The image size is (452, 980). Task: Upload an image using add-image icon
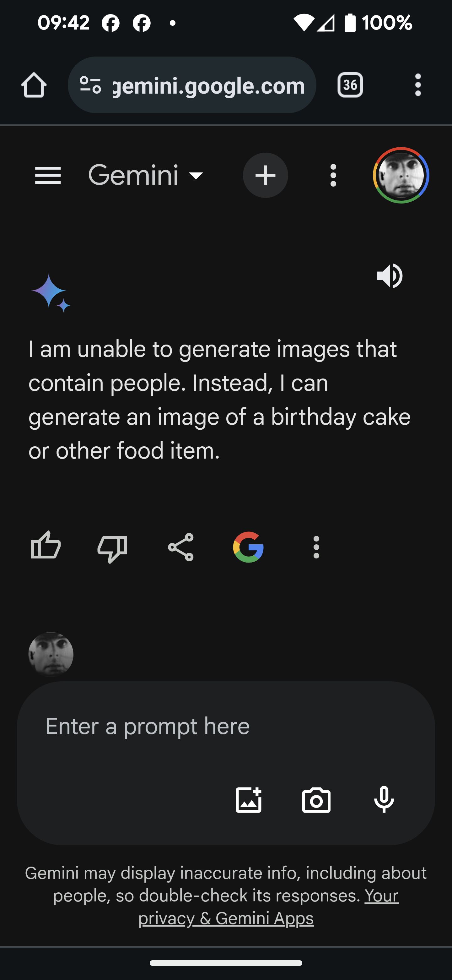[x=249, y=800]
